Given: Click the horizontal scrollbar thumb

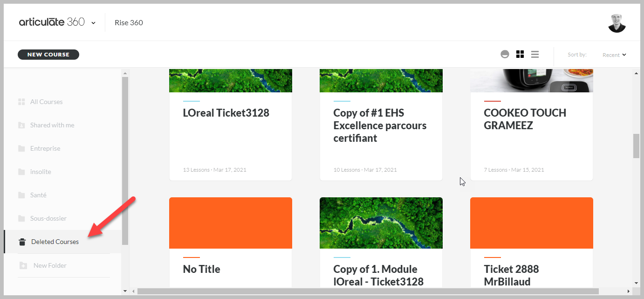Looking at the screenshot, I should (368, 291).
